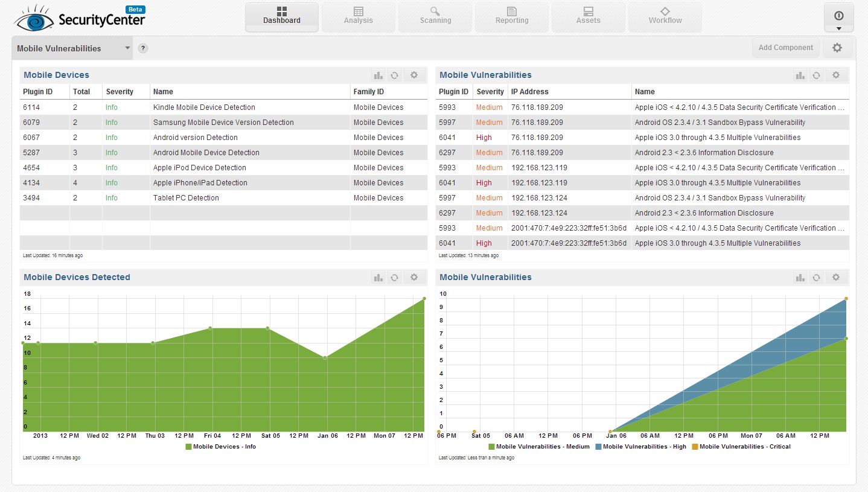868x492 pixels.
Task: Open the power user menu dropdown
Action: coord(838,18)
